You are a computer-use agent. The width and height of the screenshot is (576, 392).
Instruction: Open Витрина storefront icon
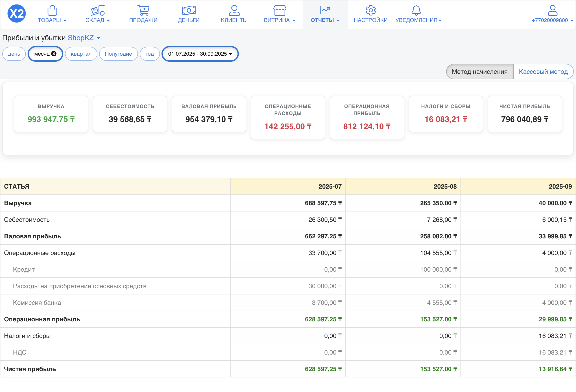pyautogui.click(x=279, y=10)
